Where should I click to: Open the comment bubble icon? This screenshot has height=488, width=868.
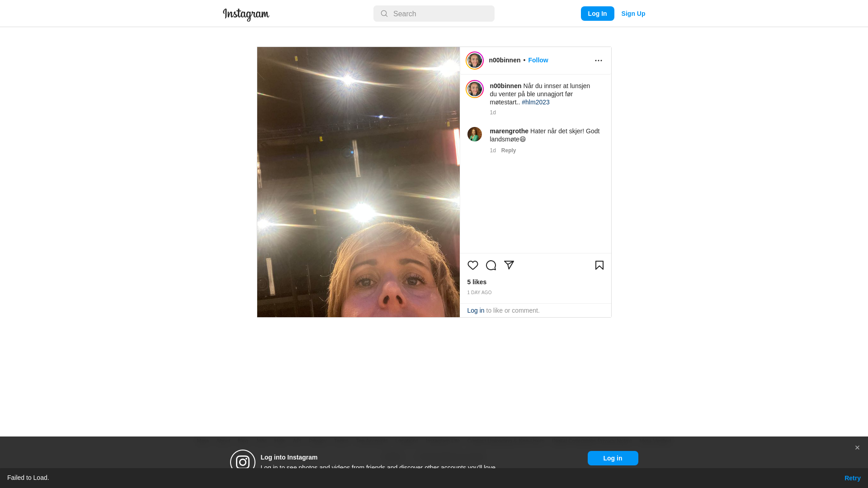(491, 265)
